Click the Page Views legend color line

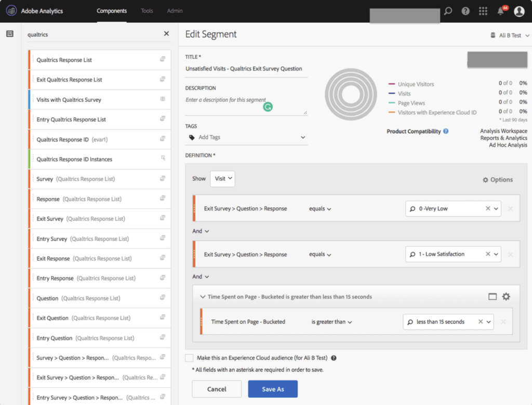tap(392, 103)
